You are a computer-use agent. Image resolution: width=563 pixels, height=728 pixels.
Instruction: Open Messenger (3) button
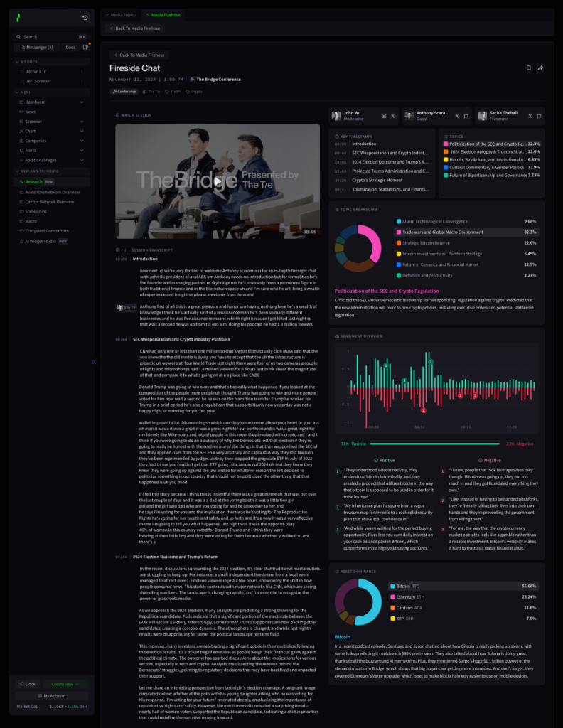click(37, 48)
